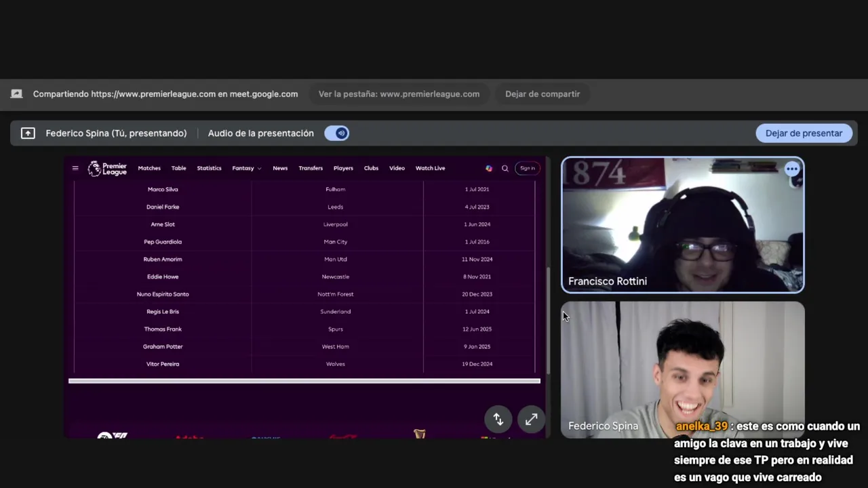
Task: Click the date 12 Jun 2025
Action: 477,329
